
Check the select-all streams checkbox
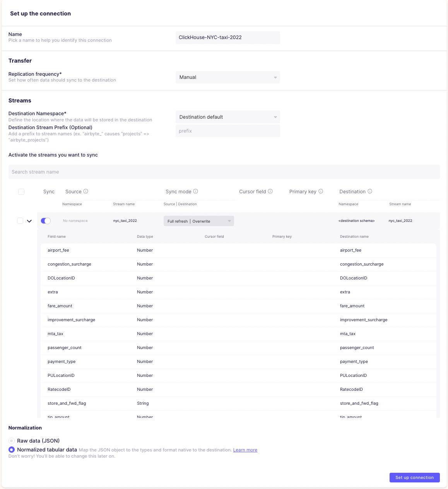point(21,192)
